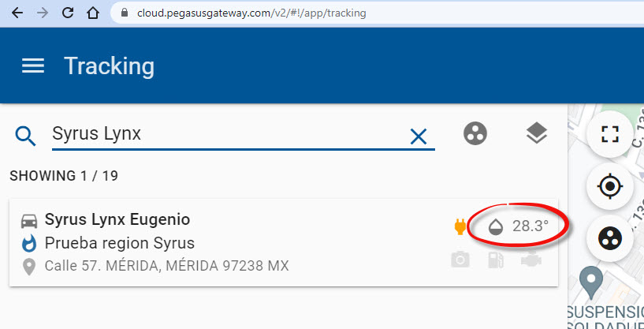Click the engine status icon

(531, 260)
